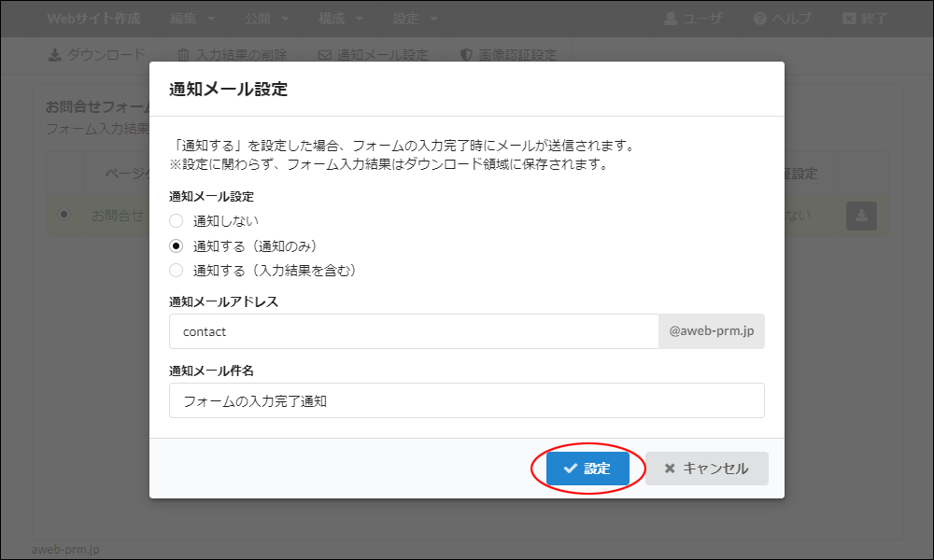Viewport: 934px width, 560px height.
Task: Click the 通知メールアドレス input field
Action: (x=414, y=331)
